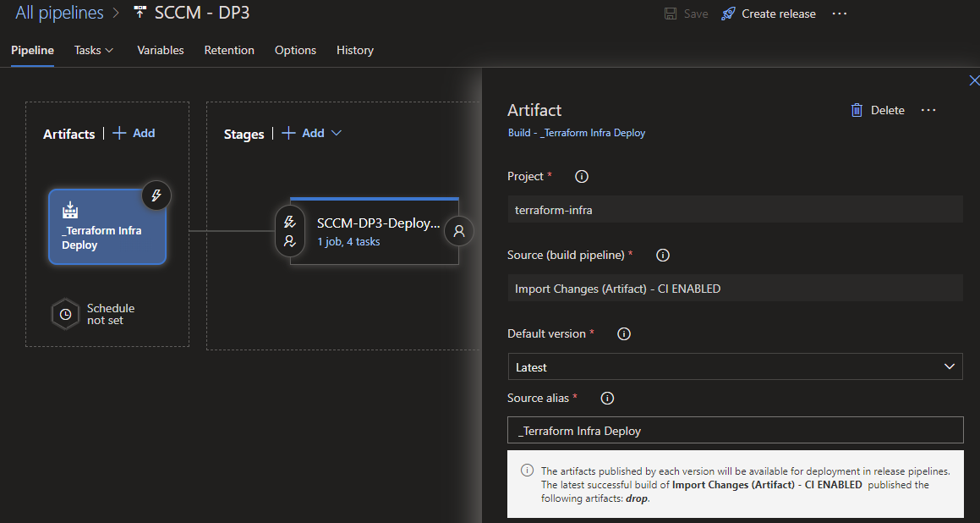Open continuous deployment trigger lightning icon
The image size is (980, 523).
(x=156, y=195)
